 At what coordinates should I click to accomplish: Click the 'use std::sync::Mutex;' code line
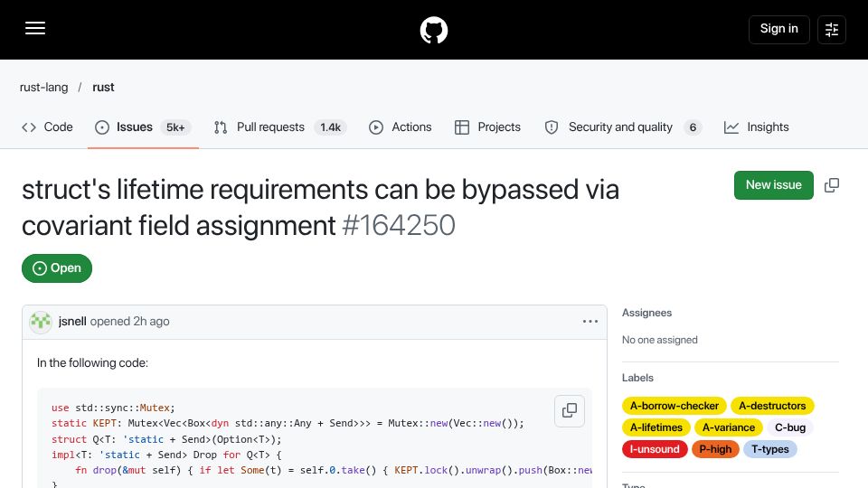point(113,408)
